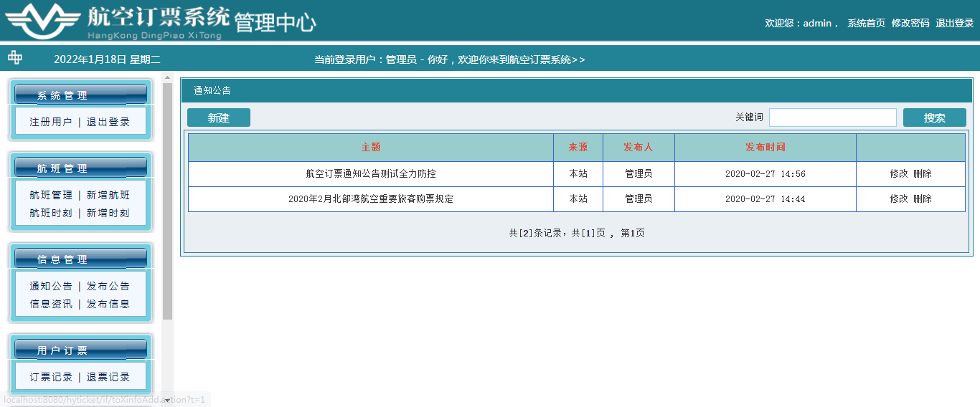980x407 pixels.
Task: Open 注册用户 in the sidebar
Action: [x=50, y=122]
